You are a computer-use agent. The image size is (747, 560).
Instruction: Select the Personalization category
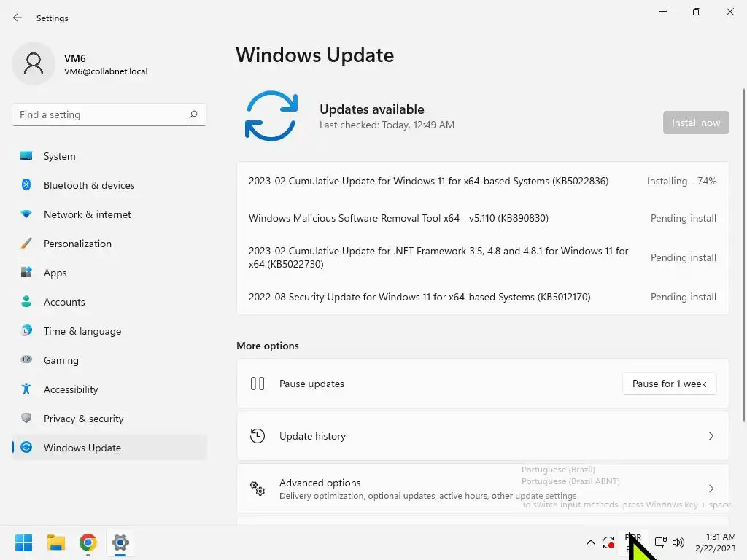tap(109, 244)
